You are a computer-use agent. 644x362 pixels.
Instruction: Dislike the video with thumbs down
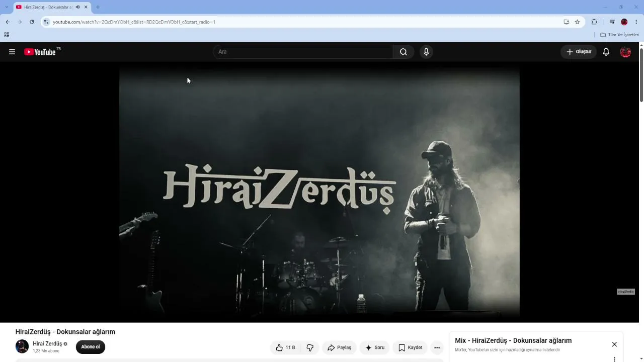310,347
